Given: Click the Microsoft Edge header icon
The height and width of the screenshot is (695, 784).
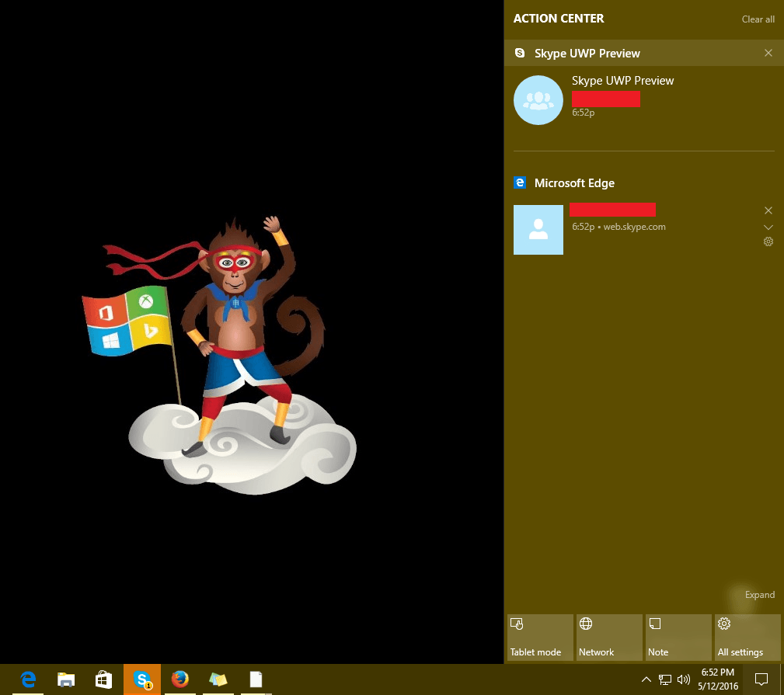Looking at the screenshot, I should click(520, 182).
